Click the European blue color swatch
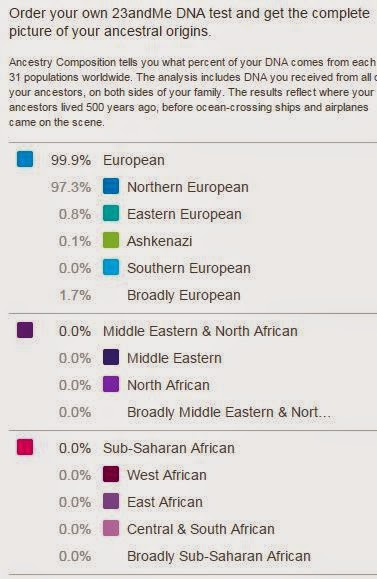 click(x=25, y=160)
